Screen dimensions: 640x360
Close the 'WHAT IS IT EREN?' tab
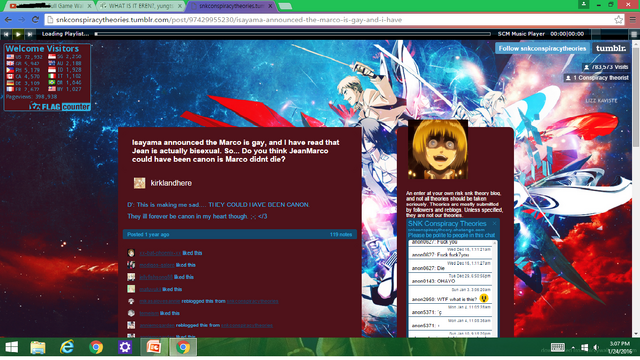pos(180,6)
